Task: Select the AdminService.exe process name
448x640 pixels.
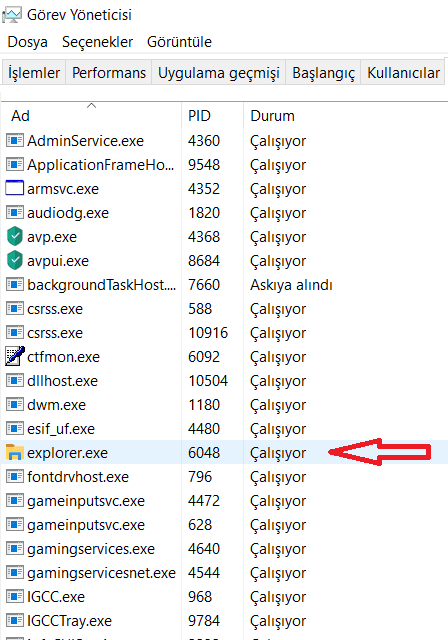Action: tap(85, 141)
